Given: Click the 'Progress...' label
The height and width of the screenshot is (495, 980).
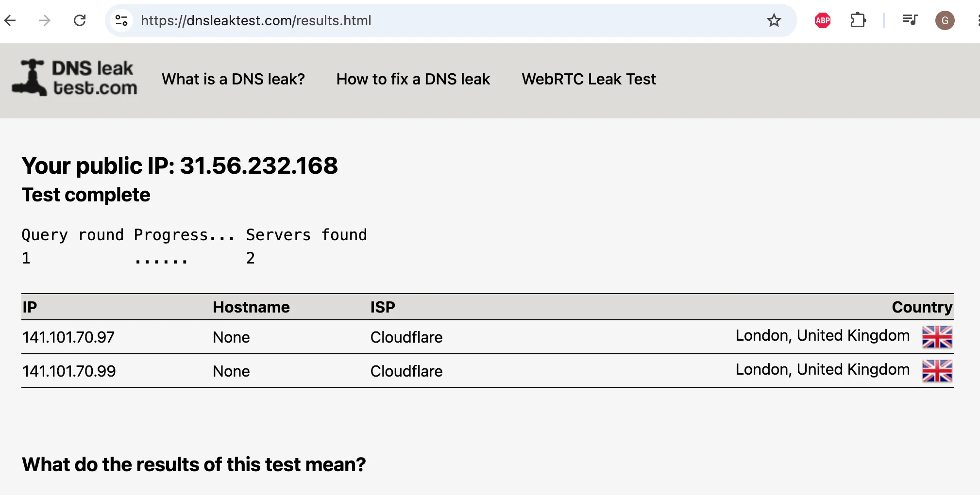Looking at the screenshot, I should click(x=185, y=235).
